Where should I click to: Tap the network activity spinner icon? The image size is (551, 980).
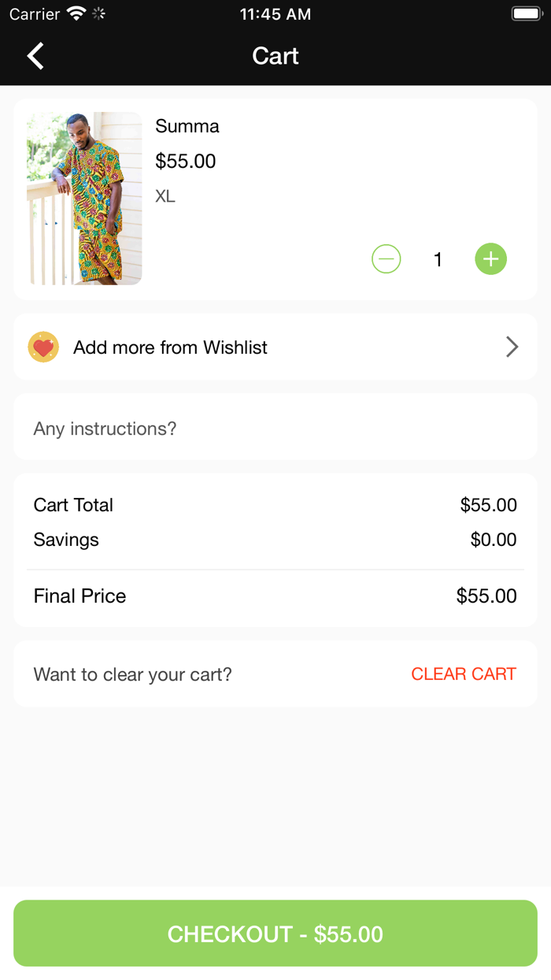point(99,13)
